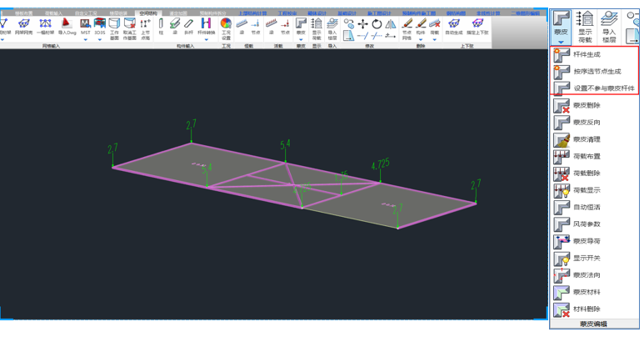
Task: Run 自动生成 for upper/lower chords
Action: (454, 27)
